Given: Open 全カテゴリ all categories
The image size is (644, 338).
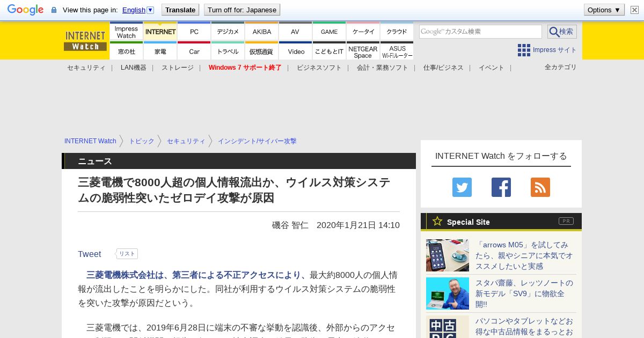Looking at the screenshot, I should point(561,67).
